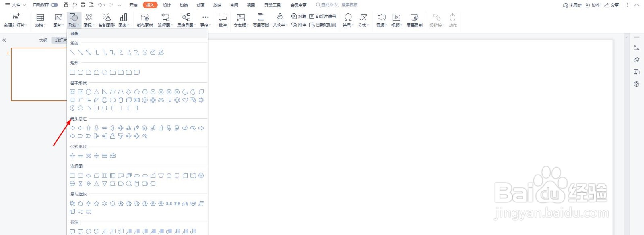
Task: Click the Save icon in quick access
Action: pyautogui.click(x=66, y=5)
